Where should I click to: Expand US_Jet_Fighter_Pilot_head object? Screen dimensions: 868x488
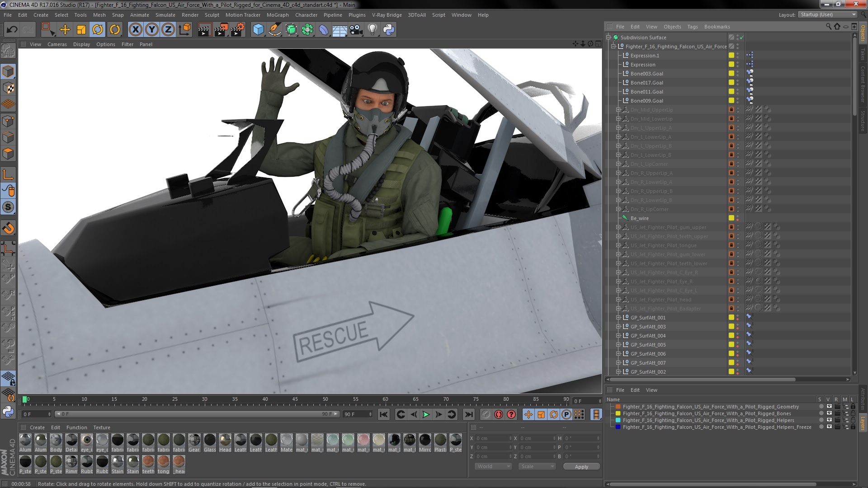[618, 300]
